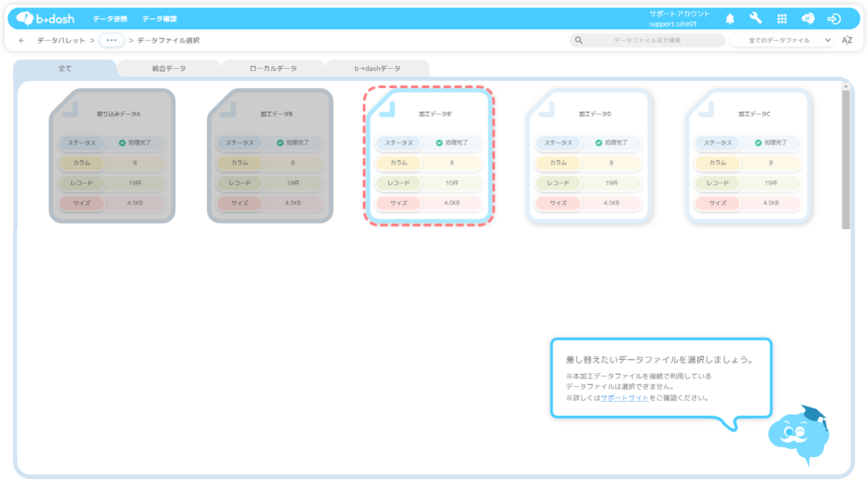Switch to the 統合データ tab
The width and height of the screenshot is (868, 488).
pos(169,68)
